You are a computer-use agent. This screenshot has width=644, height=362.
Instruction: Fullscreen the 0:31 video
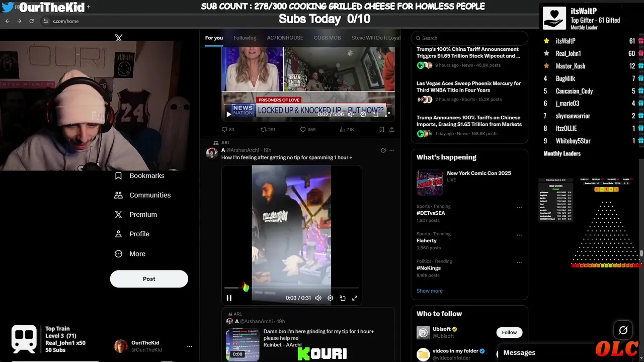click(355, 298)
